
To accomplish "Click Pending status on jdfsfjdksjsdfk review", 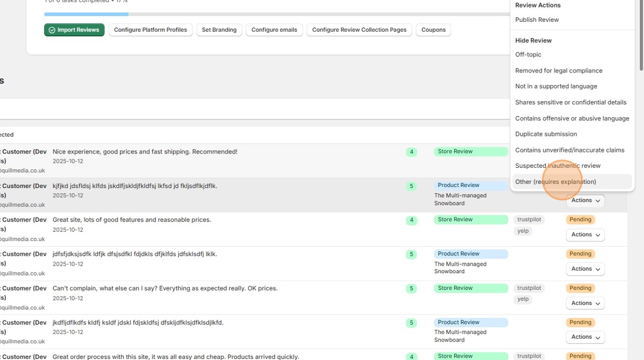I will [x=580, y=254].
